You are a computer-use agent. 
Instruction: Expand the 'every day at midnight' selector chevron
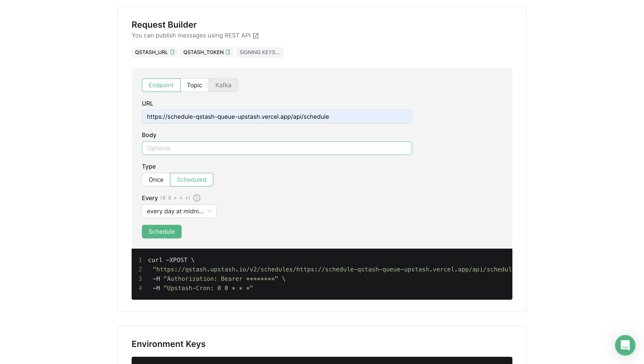(210, 211)
